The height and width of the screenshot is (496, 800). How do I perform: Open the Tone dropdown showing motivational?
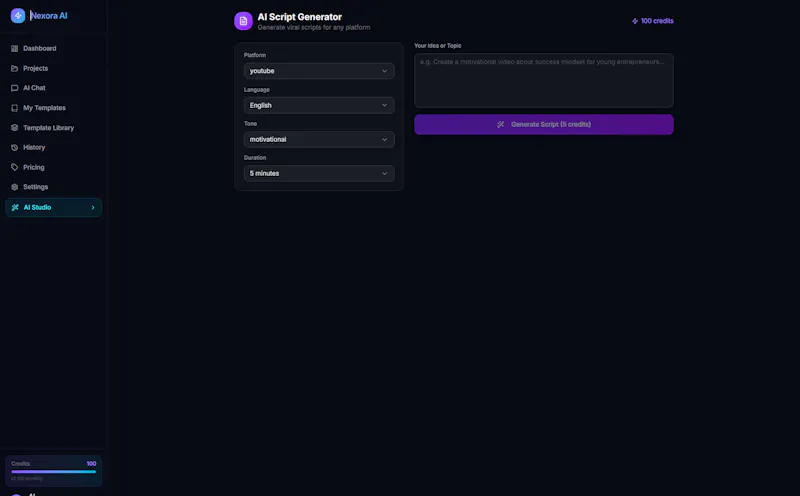coord(319,139)
